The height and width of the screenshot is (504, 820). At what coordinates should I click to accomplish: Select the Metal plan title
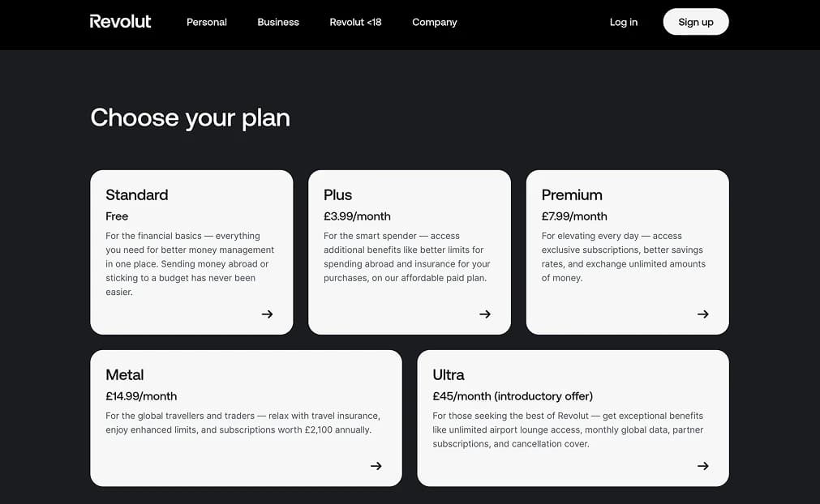(x=125, y=375)
